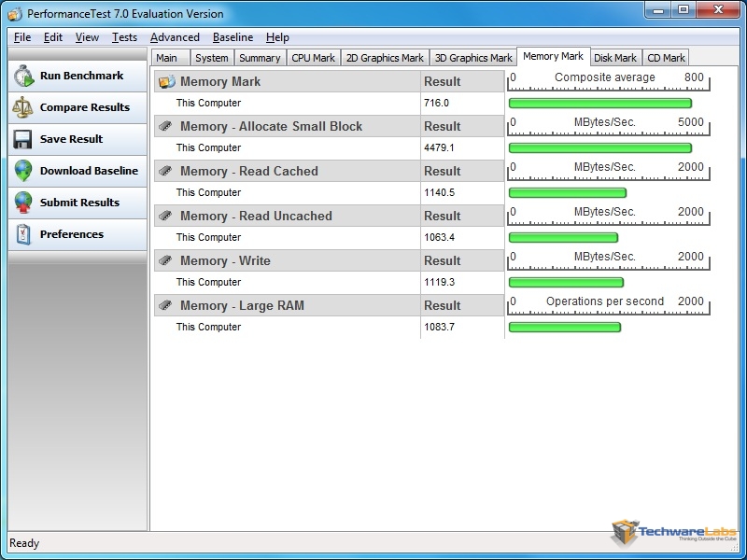Click the Memory - Write green result bar
The height and width of the screenshot is (560, 747).
click(x=566, y=282)
